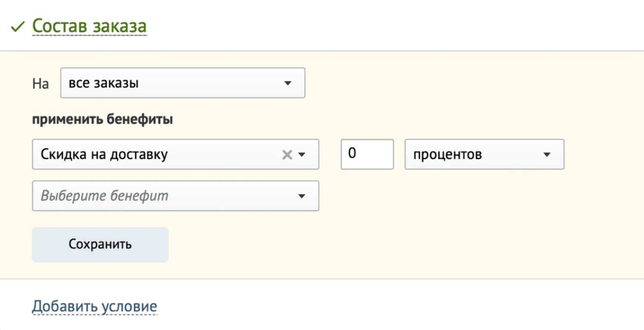Click the arrow in процентов selector
This screenshot has width=644, height=330.
coord(547,155)
